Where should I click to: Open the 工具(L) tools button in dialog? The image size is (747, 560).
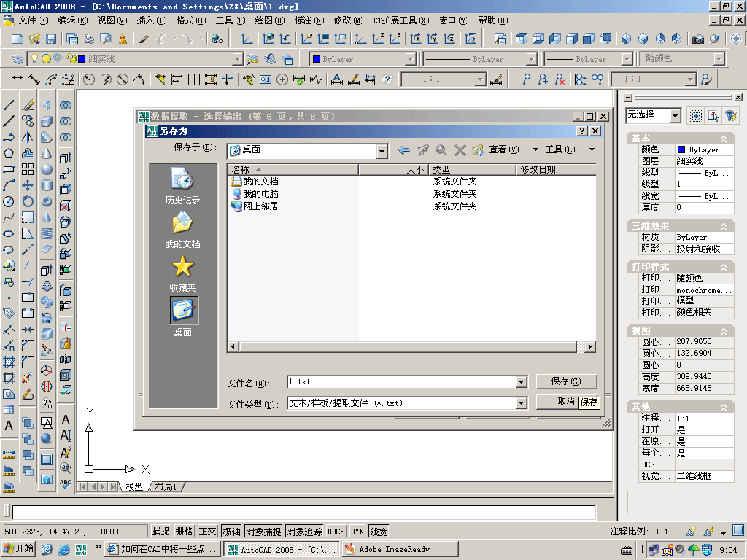click(x=560, y=149)
